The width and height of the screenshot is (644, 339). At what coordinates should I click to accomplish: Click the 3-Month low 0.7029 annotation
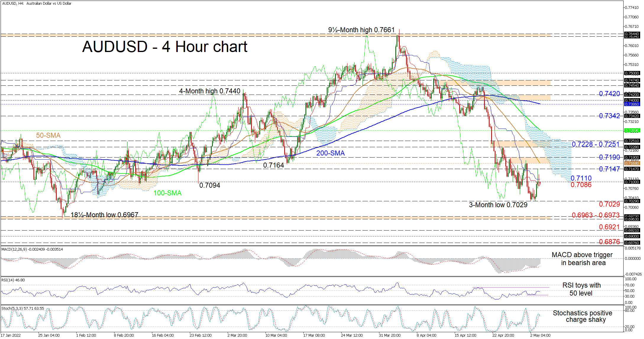pos(498,205)
